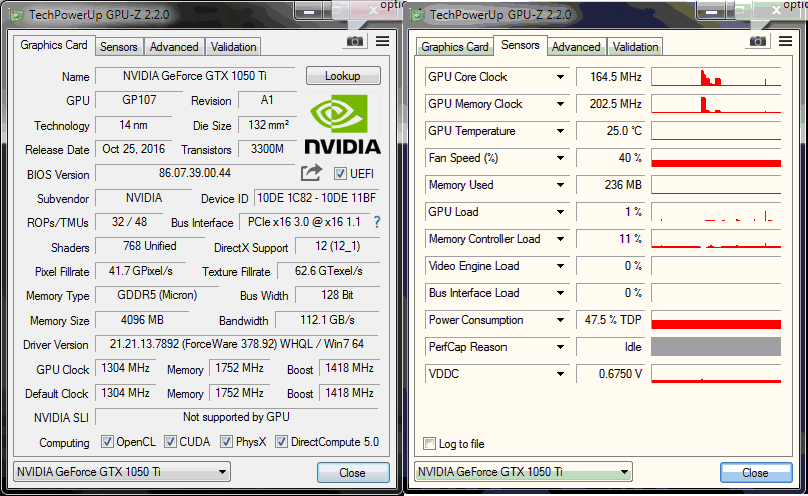Image resolution: width=808 pixels, height=496 pixels.
Task: Click the GPU Core Clock history graph
Action: (x=716, y=77)
